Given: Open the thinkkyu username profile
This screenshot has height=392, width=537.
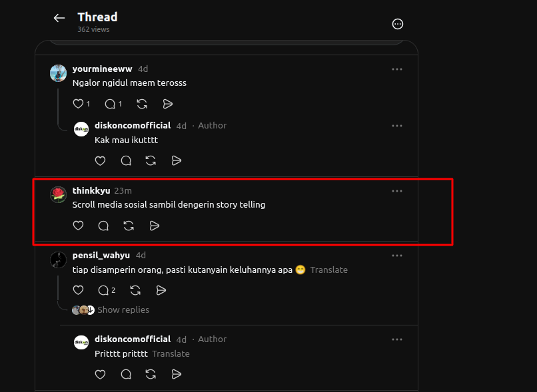Looking at the screenshot, I should [x=91, y=190].
